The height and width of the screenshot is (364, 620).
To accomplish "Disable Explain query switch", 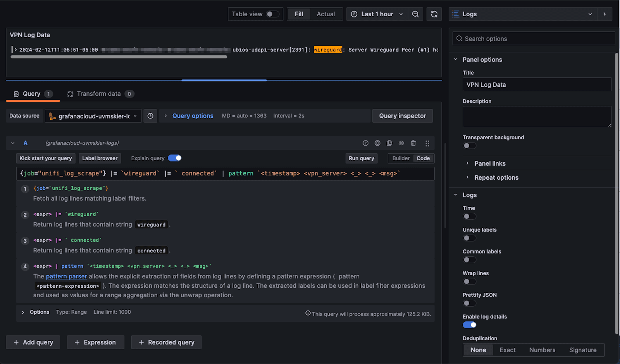I will pyautogui.click(x=175, y=158).
